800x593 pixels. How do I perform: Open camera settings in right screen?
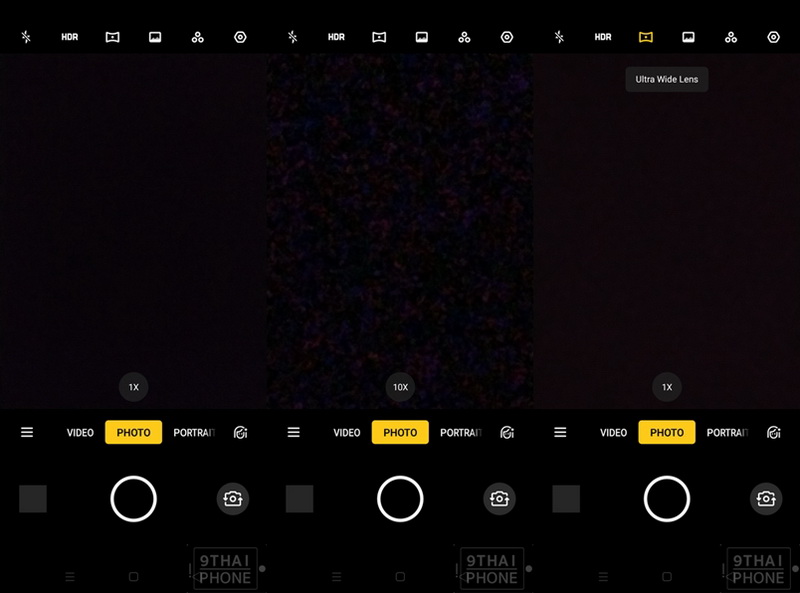click(x=773, y=37)
